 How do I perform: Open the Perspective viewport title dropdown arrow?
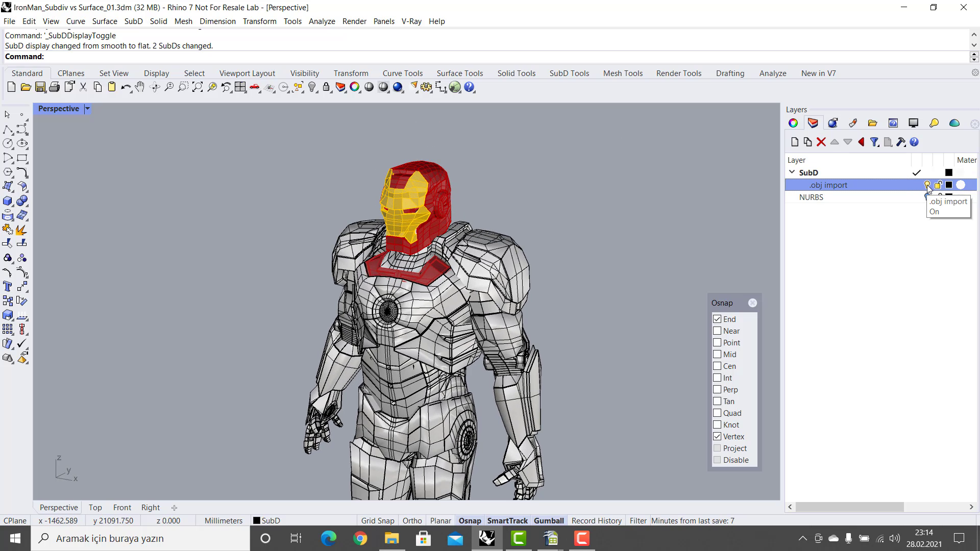coord(87,109)
